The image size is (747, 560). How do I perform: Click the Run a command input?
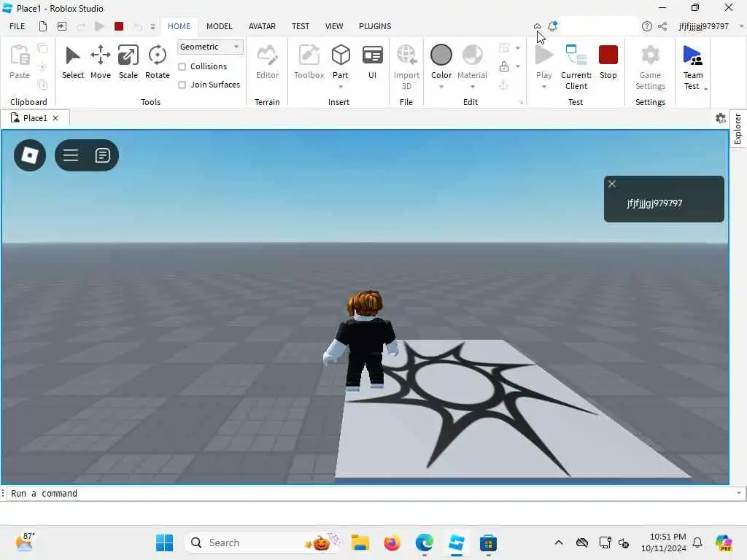pyautogui.click(x=371, y=494)
